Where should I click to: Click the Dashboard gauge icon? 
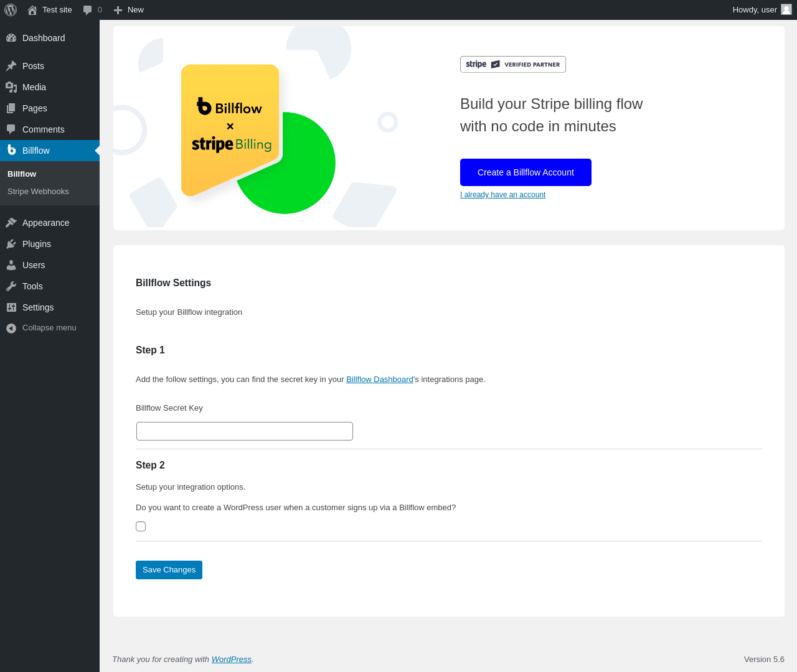click(11, 38)
